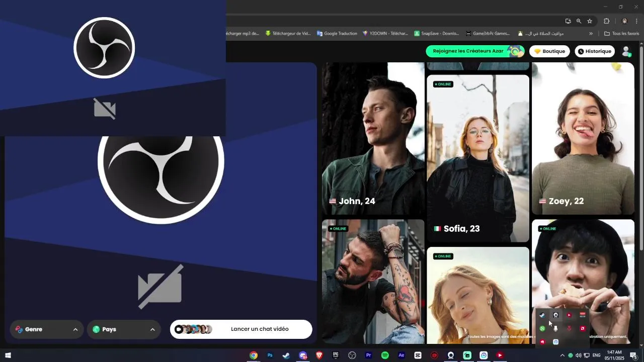This screenshot has width=644, height=362.
Task: Open the Windows notification center
Action: (x=634, y=355)
